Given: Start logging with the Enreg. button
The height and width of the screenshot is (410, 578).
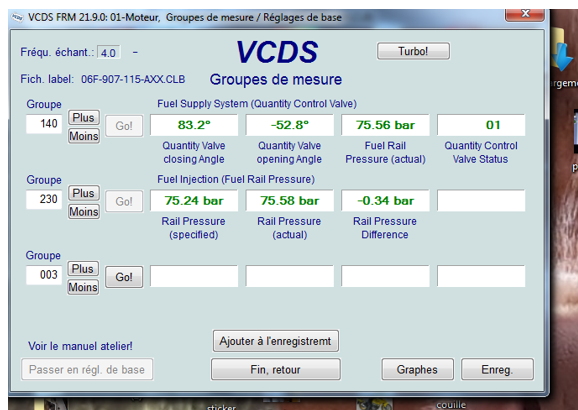Looking at the screenshot, I should tap(497, 369).
